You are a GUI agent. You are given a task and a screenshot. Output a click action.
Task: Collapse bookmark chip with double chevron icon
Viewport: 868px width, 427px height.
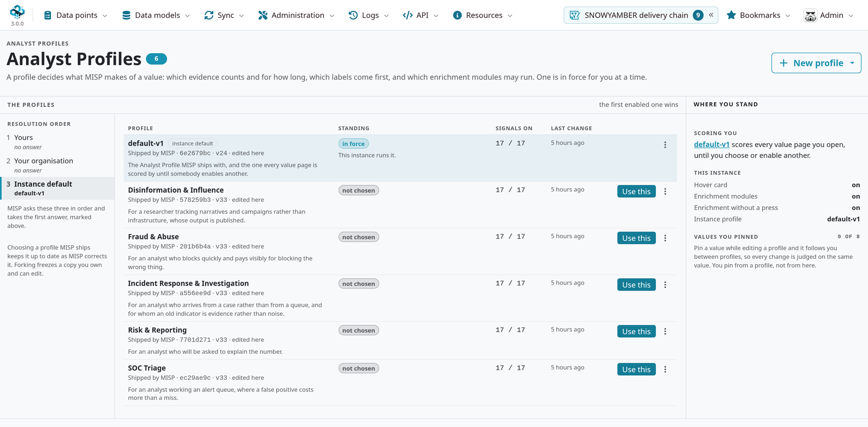click(x=711, y=15)
